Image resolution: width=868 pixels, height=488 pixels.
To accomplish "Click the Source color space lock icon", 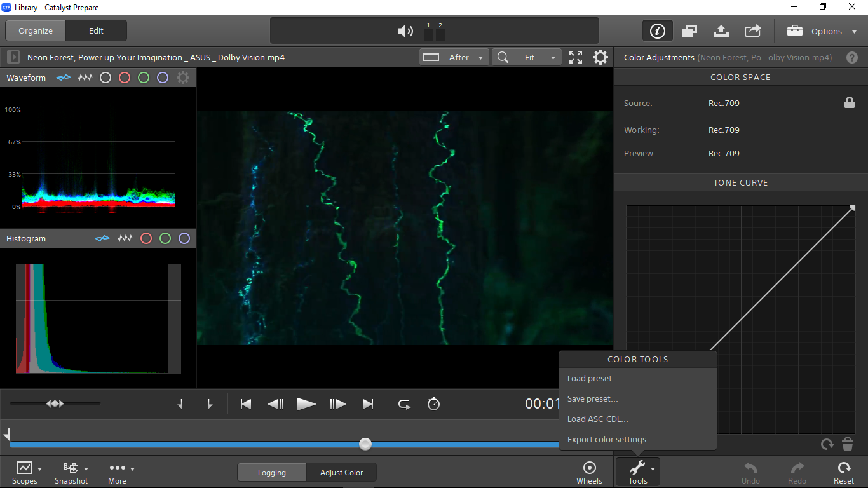I will tap(849, 103).
